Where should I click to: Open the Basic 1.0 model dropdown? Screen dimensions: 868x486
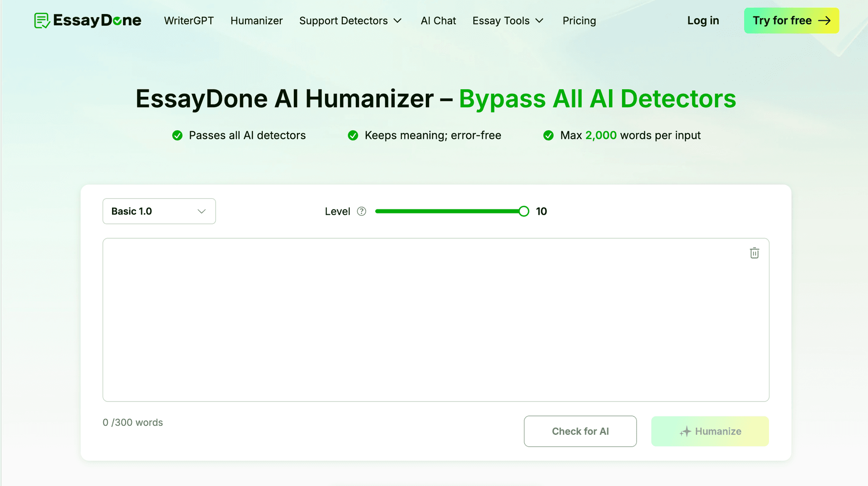(159, 211)
